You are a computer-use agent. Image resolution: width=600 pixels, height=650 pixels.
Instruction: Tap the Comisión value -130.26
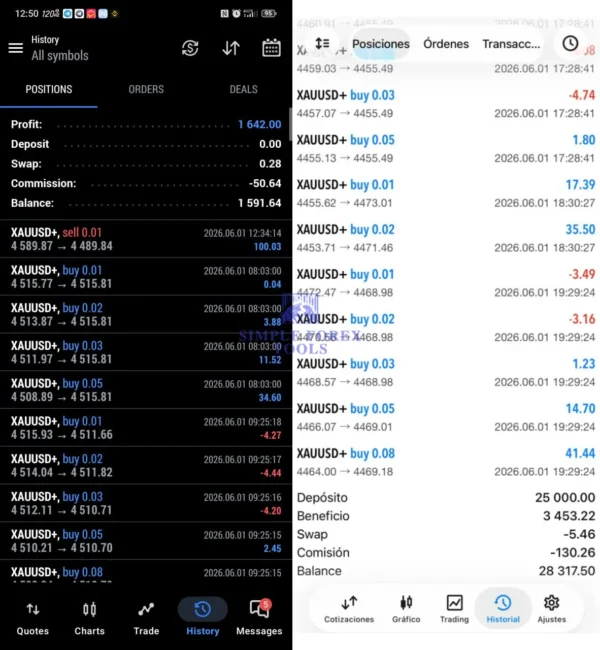click(573, 552)
